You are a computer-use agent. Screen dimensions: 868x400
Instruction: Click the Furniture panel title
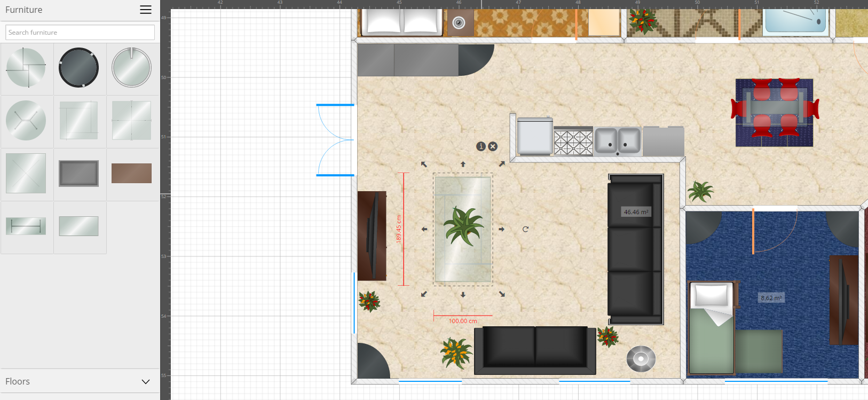(24, 10)
